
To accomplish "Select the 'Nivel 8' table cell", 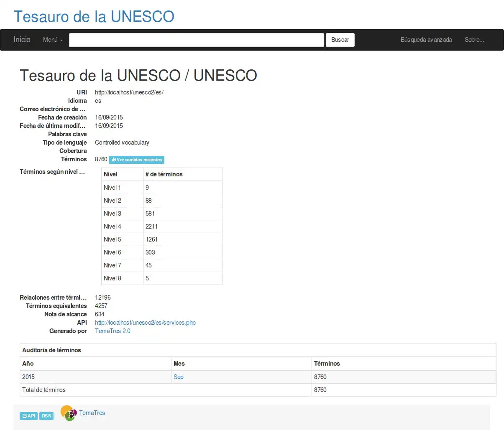I will [x=122, y=278].
